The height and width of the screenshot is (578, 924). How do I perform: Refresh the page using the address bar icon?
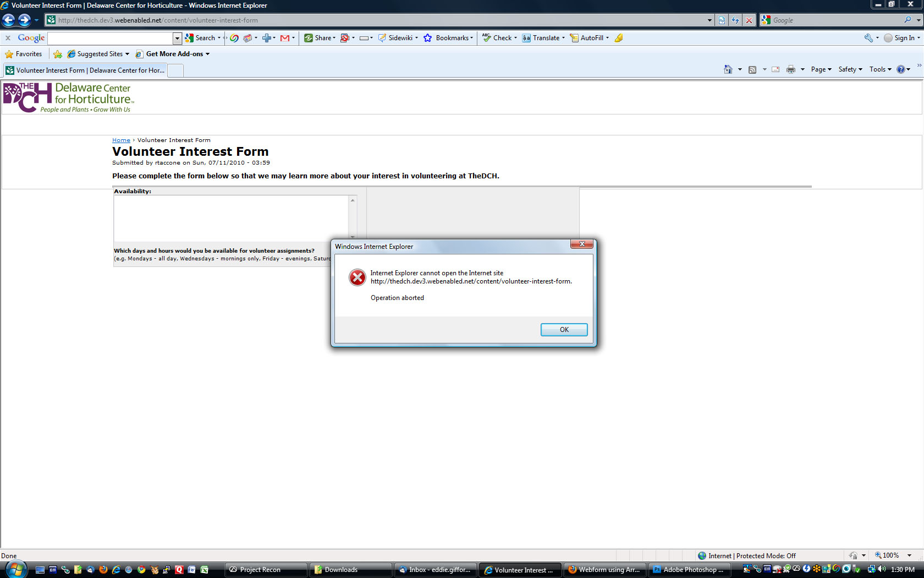[x=735, y=20]
